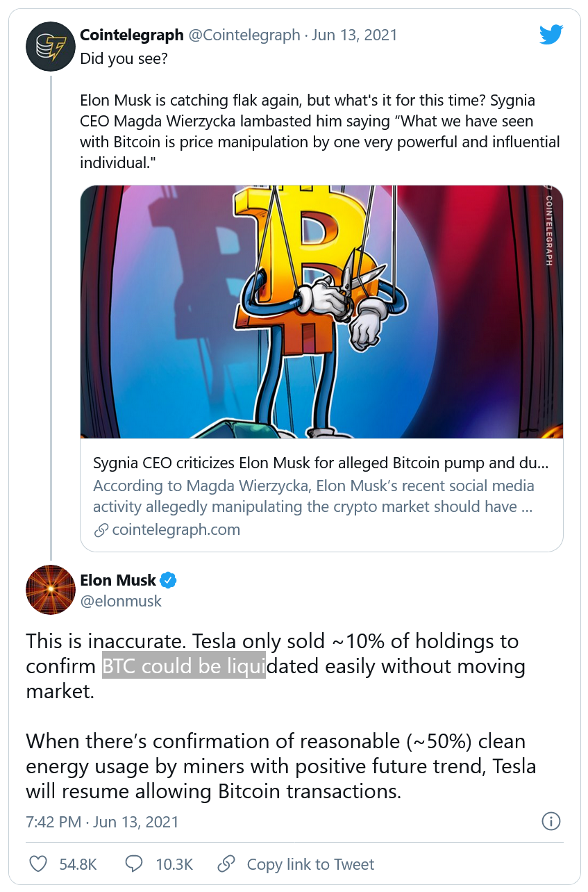The width and height of the screenshot is (588, 892).
Task: Open the Sygnia CEO article headline
Action: (x=321, y=463)
